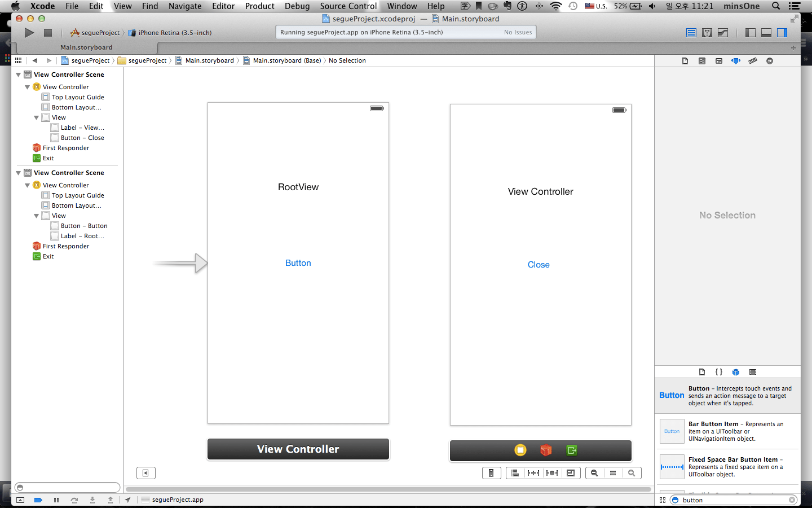Toggle the form factor size button

[492, 473]
